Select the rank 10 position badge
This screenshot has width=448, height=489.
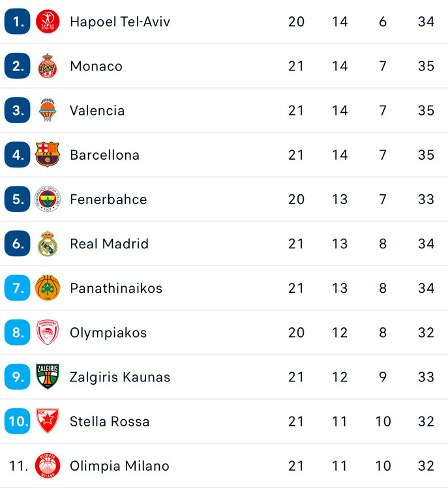pyautogui.click(x=18, y=421)
